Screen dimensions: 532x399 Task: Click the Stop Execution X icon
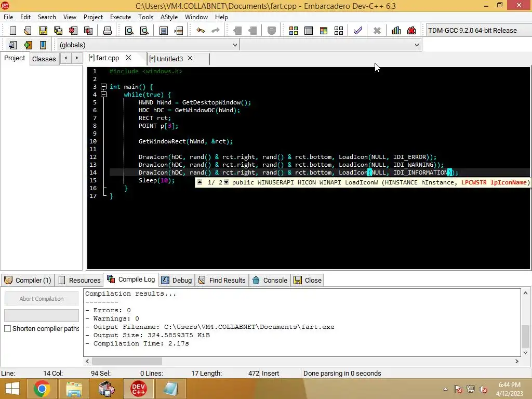[377, 31]
